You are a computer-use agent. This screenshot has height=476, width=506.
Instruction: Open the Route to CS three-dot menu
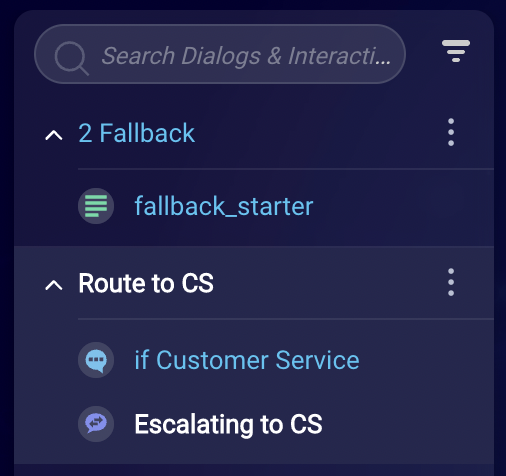point(451,282)
